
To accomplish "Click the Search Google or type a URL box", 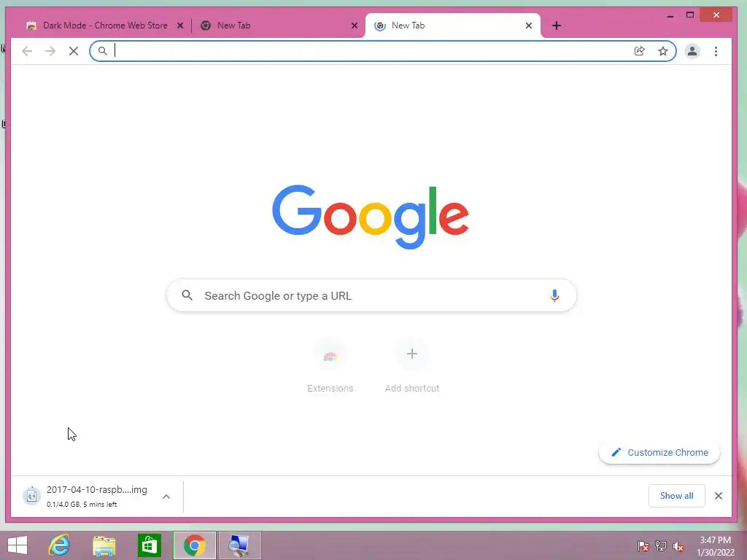I will (371, 296).
